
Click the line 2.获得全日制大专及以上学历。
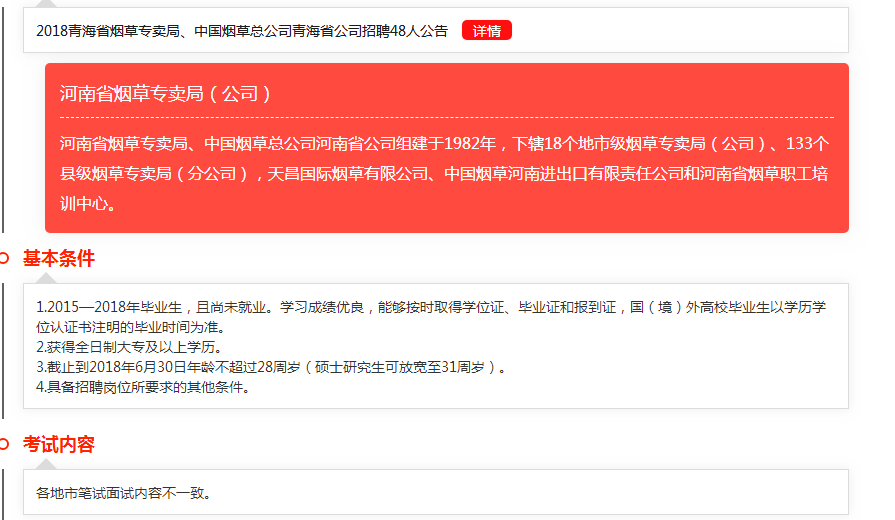click(129, 347)
